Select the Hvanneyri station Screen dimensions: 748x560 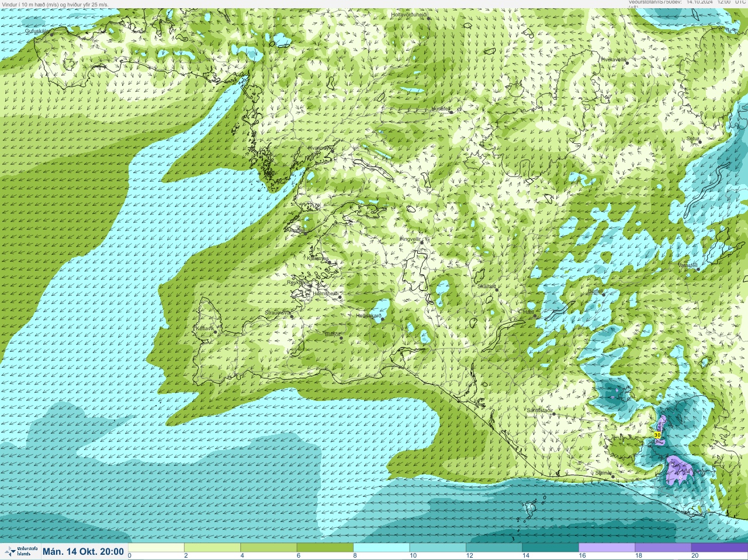pyautogui.click(x=331, y=150)
